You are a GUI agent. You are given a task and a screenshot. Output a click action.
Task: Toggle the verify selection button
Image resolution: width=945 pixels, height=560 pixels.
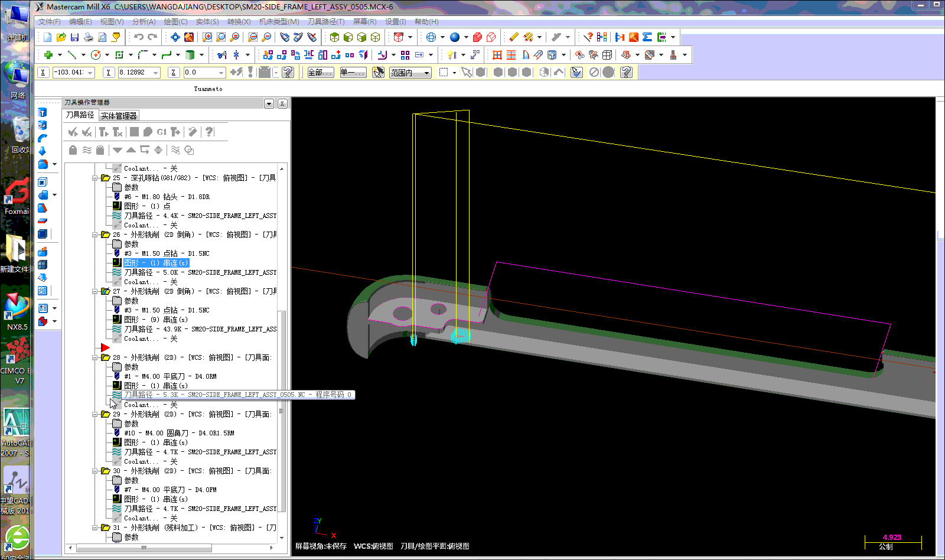pyautogui.click(x=576, y=72)
